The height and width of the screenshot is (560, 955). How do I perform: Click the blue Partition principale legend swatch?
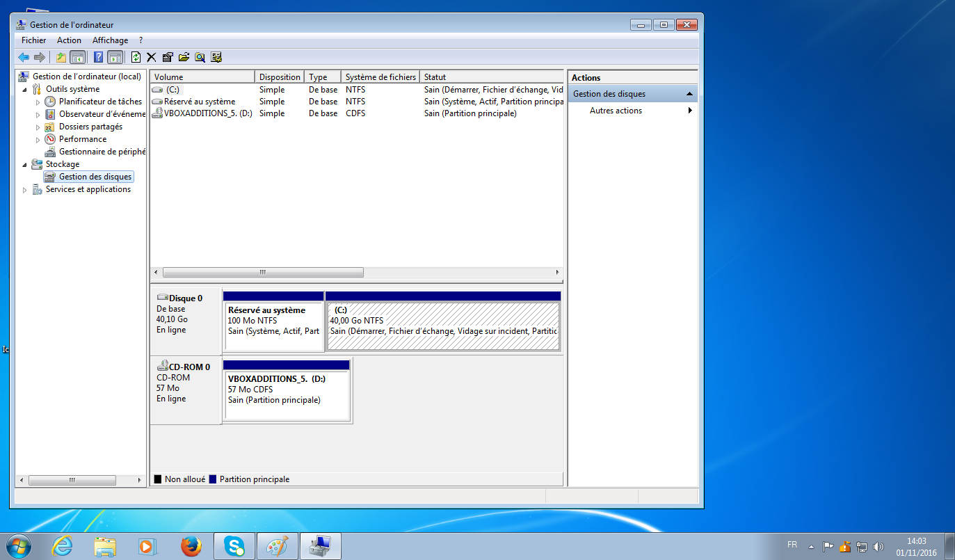213,479
